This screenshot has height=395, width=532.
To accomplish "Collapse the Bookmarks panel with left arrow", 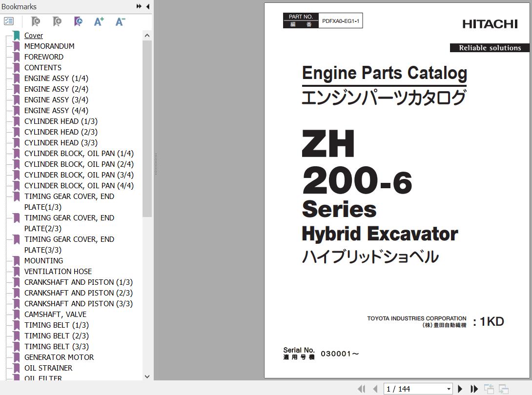I will 147,6.
